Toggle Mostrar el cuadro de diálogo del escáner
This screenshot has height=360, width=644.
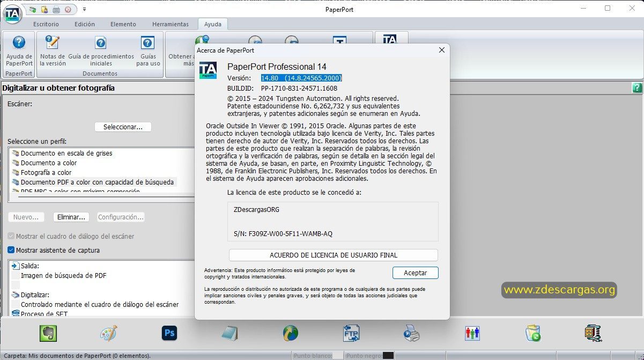[11, 236]
